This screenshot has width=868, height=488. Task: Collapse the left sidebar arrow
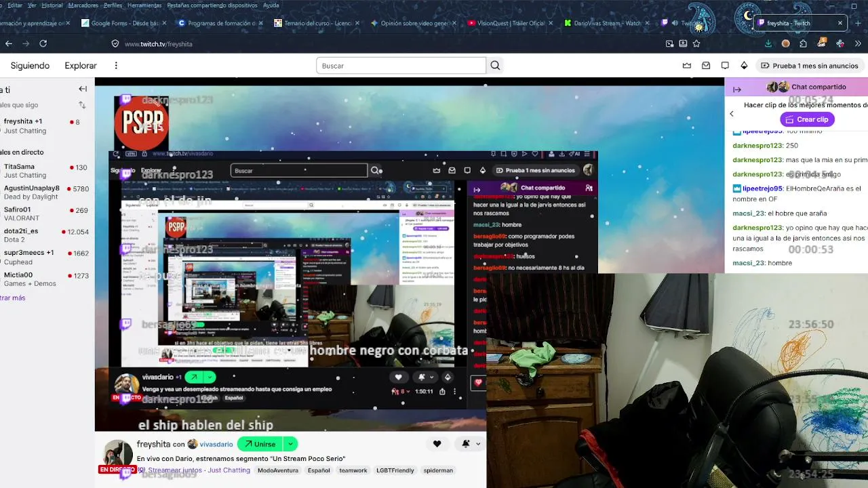83,89
